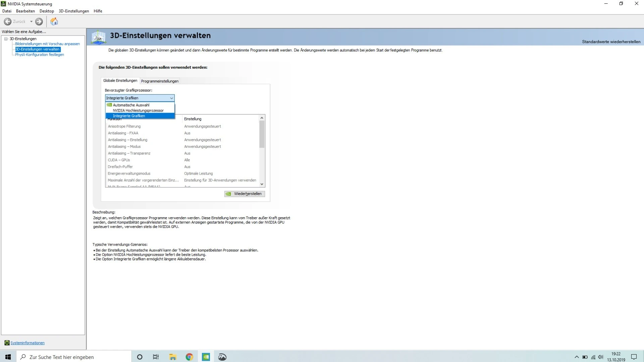Open File Explorer from taskbar
Viewport: 644px width, 362px height.
tap(173, 357)
